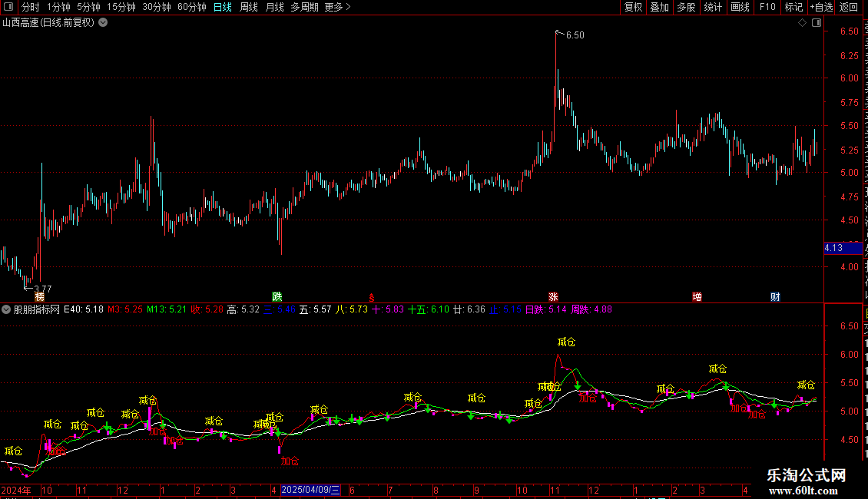Click the red $ event marker
This screenshot has height=499, width=868.
click(372, 298)
